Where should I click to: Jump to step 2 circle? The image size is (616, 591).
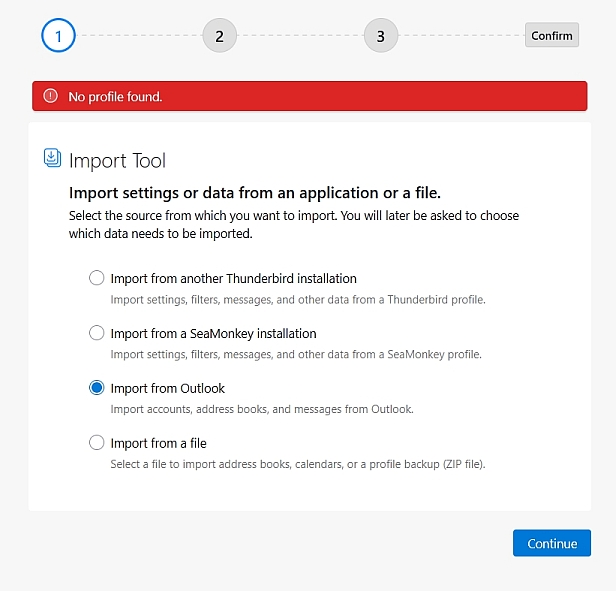[219, 36]
